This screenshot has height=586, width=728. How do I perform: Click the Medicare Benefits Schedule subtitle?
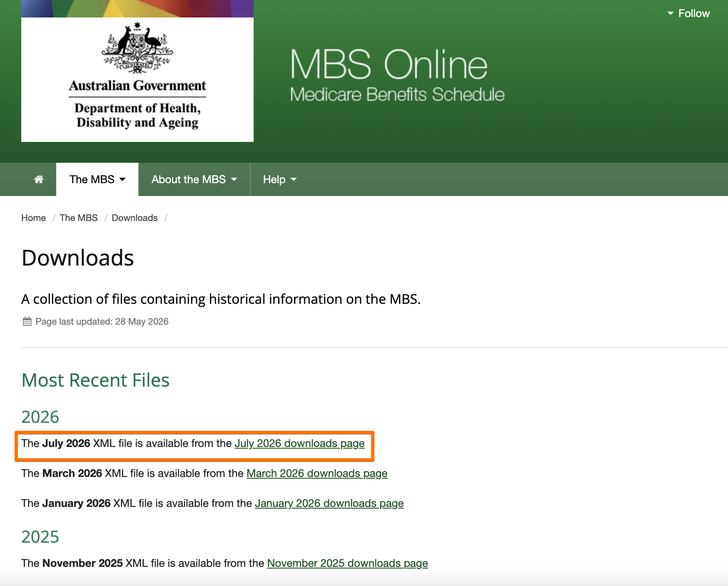pos(397,94)
